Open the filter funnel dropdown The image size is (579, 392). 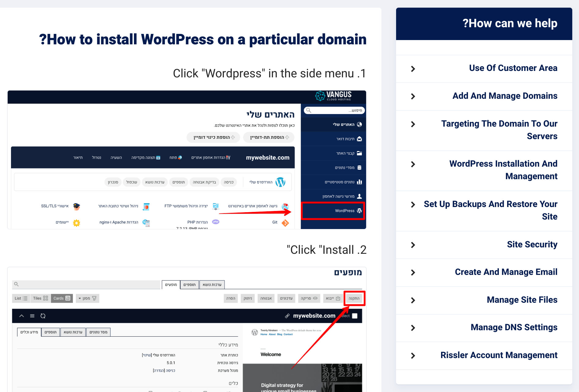pos(87,298)
